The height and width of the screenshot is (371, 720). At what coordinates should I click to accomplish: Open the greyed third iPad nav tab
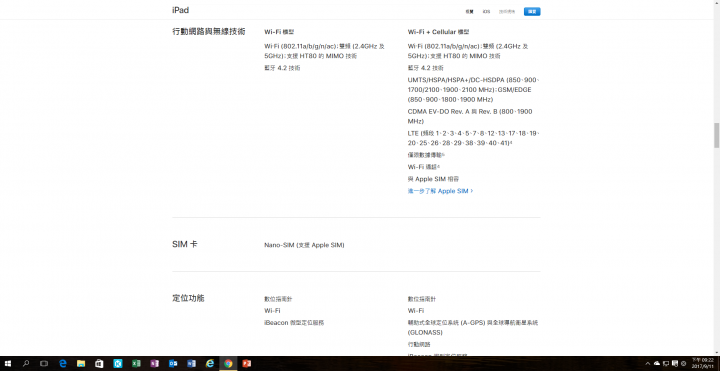[x=507, y=11]
